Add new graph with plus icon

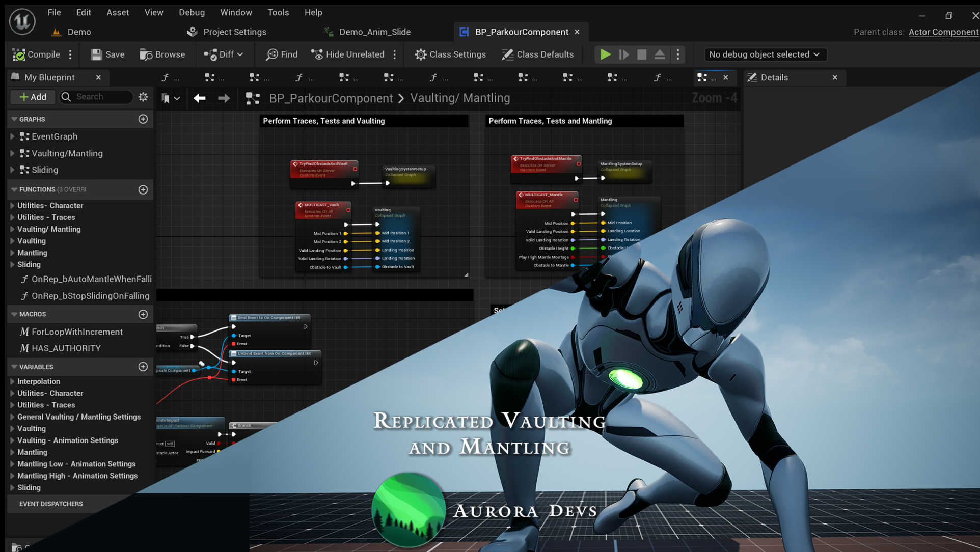tap(143, 119)
